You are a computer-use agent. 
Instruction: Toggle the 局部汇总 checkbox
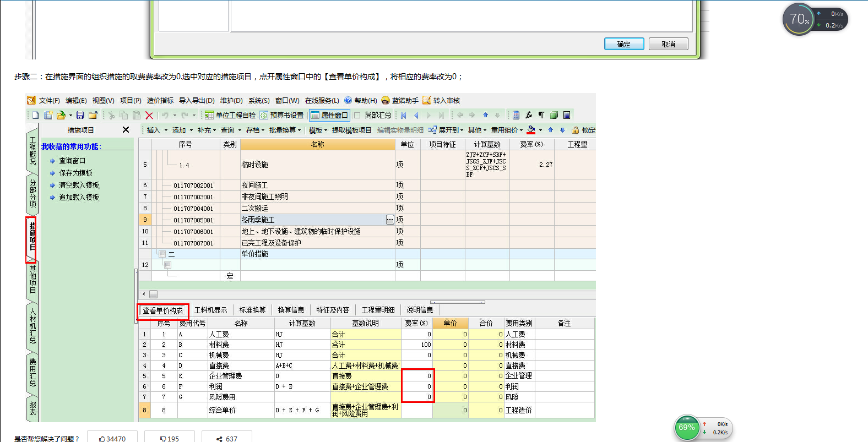pyautogui.click(x=357, y=115)
